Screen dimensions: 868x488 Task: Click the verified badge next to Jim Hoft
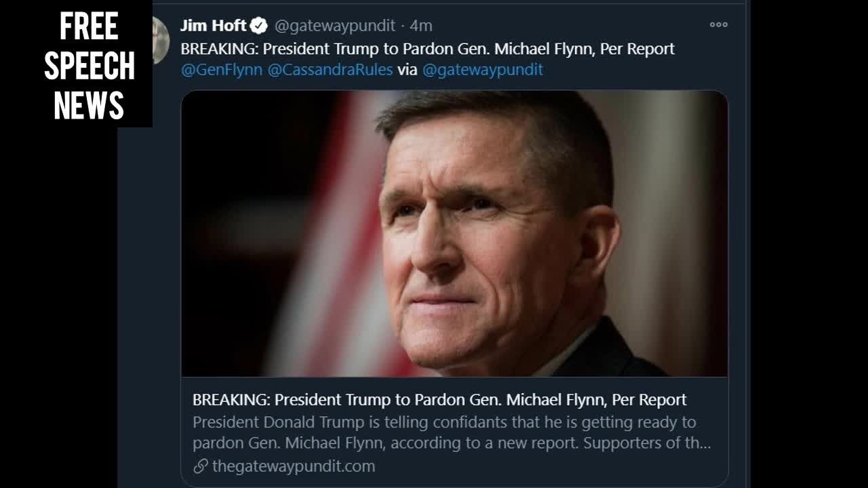(259, 26)
